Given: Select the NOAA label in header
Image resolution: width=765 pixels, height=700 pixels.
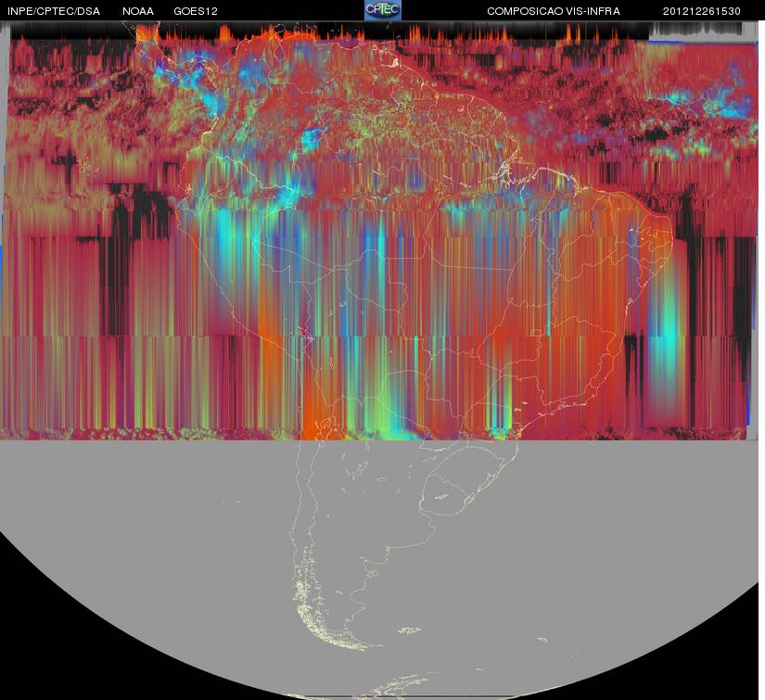Looking at the screenshot, I should pos(138,11).
